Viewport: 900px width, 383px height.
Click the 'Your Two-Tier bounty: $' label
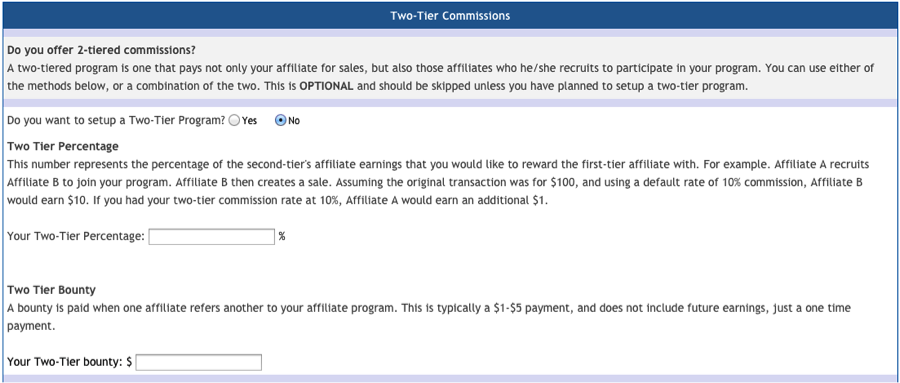[70, 362]
